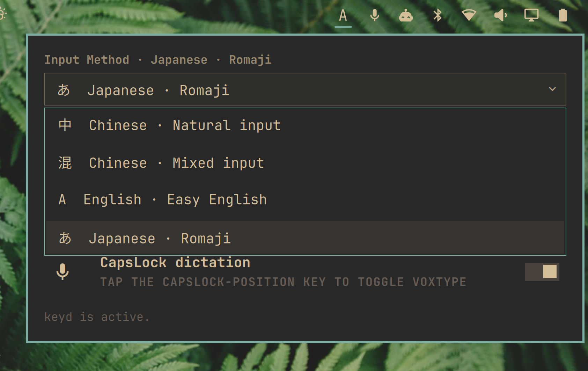Screen dimensions: 588x371
Task: Click the 'CapsLock dictation' label
Action: pyautogui.click(x=175, y=263)
